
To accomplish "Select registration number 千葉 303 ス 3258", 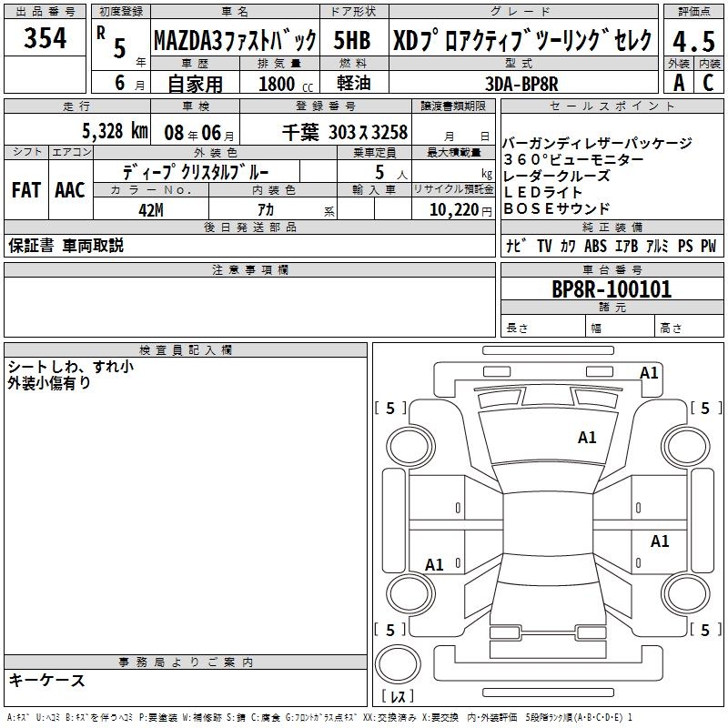I will pos(345,133).
